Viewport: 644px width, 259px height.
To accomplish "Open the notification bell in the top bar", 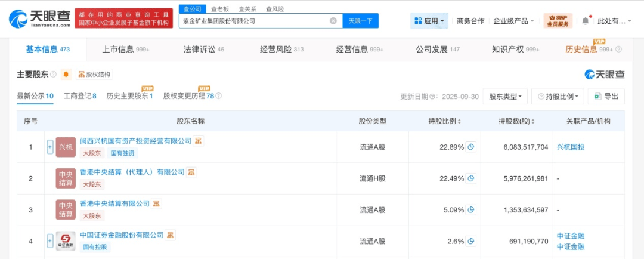I will (x=585, y=21).
